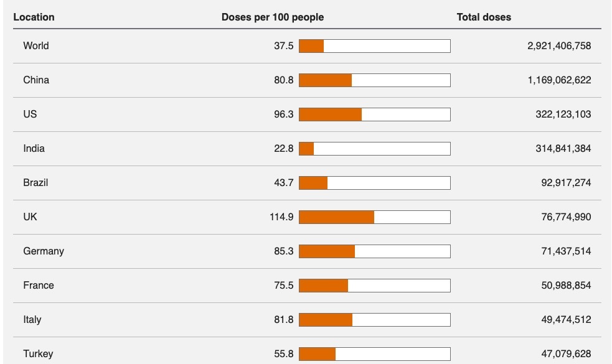Screen dimensions: 612x364
Task: Click the India location name
Action: 34,149
